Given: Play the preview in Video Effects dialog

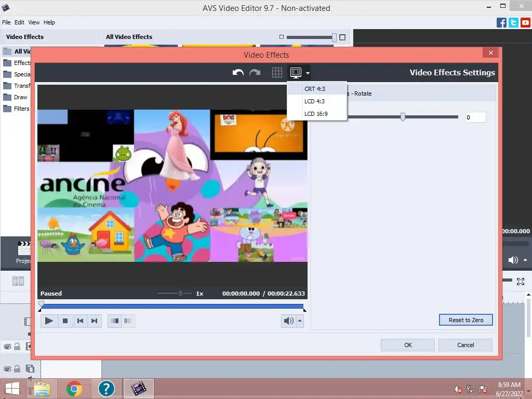Looking at the screenshot, I should click(49, 321).
